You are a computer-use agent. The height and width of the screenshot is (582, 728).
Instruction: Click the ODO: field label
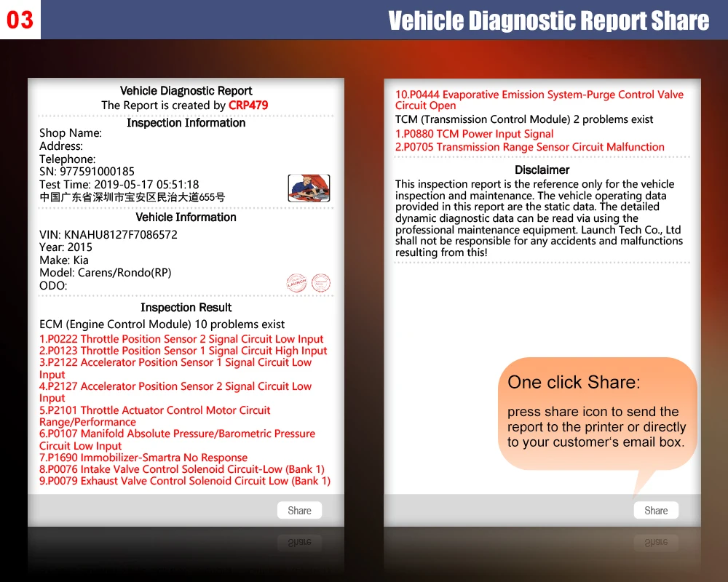click(53, 286)
